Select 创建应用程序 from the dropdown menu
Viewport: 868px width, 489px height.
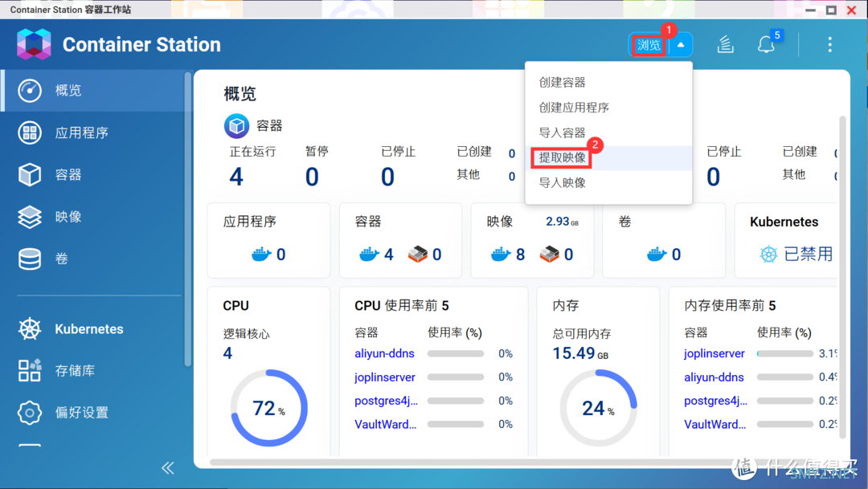[x=608, y=108]
